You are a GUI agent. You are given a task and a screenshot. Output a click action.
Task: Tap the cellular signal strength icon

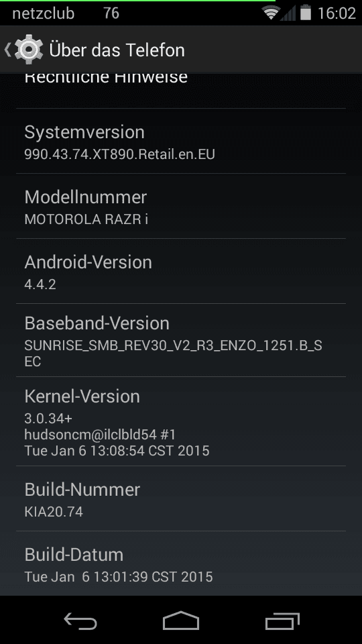[288, 13]
